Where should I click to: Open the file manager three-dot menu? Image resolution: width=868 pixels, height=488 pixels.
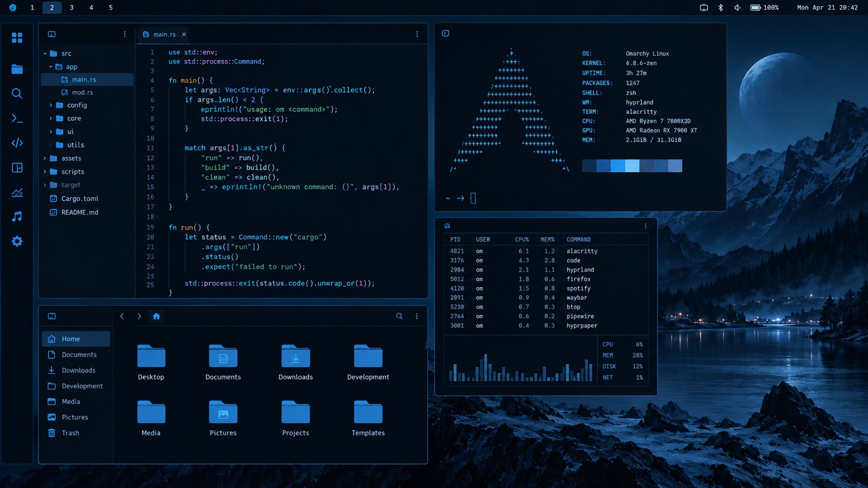click(x=417, y=316)
